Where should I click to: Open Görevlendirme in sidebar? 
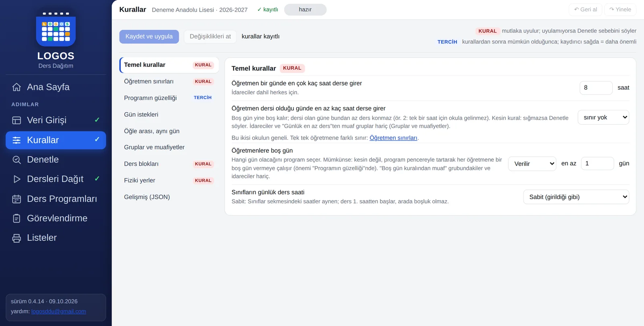[x=56, y=218]
